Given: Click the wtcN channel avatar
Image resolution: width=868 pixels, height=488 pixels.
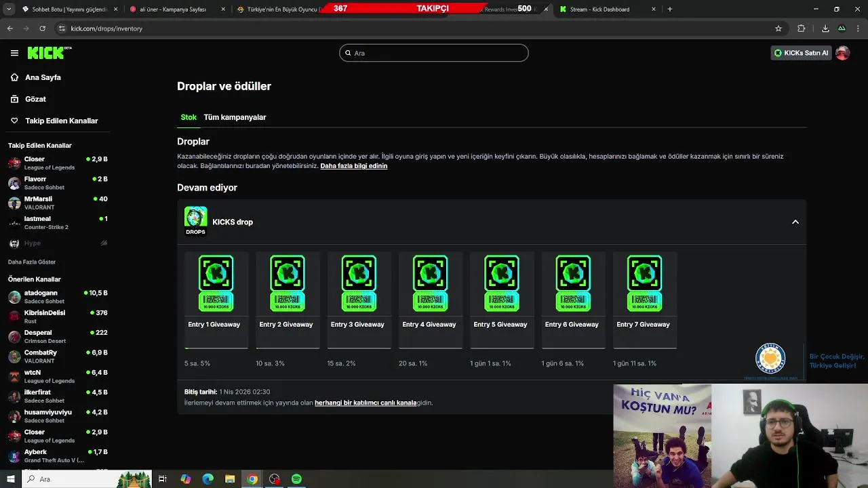Looking at the screenshot, I should (x=14, y=376).
